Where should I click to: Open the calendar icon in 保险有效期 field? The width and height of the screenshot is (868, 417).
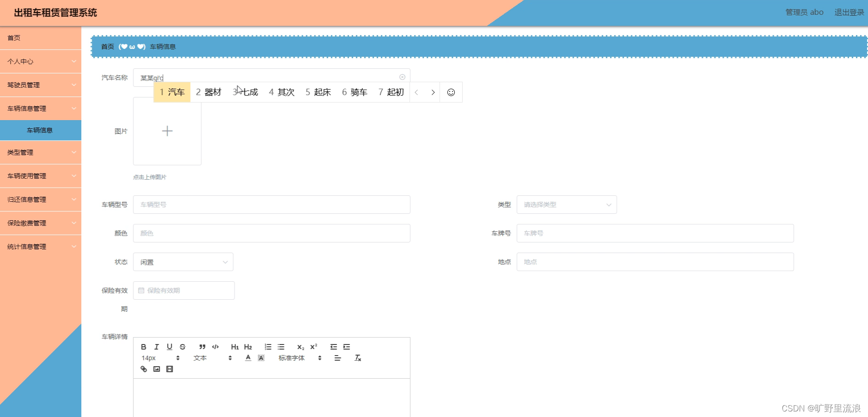point(141,290)
